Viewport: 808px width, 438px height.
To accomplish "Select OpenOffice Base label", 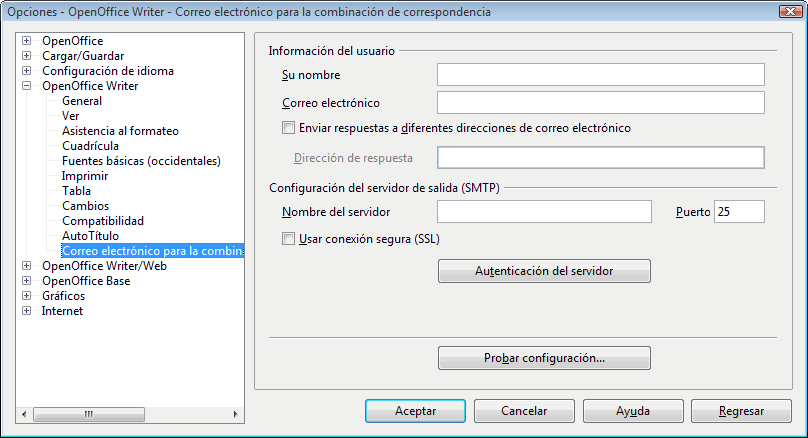I will click(86, 281).
